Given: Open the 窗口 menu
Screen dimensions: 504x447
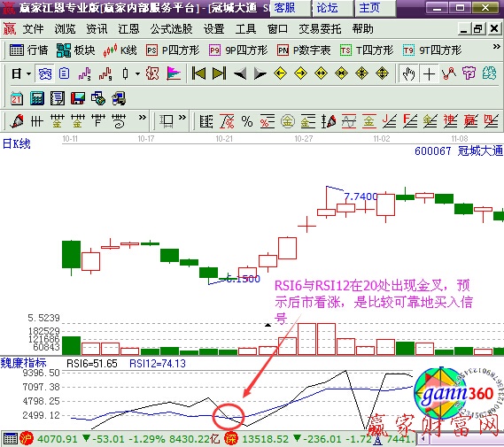Looking at the screenshot, I should tap(277, 29).
